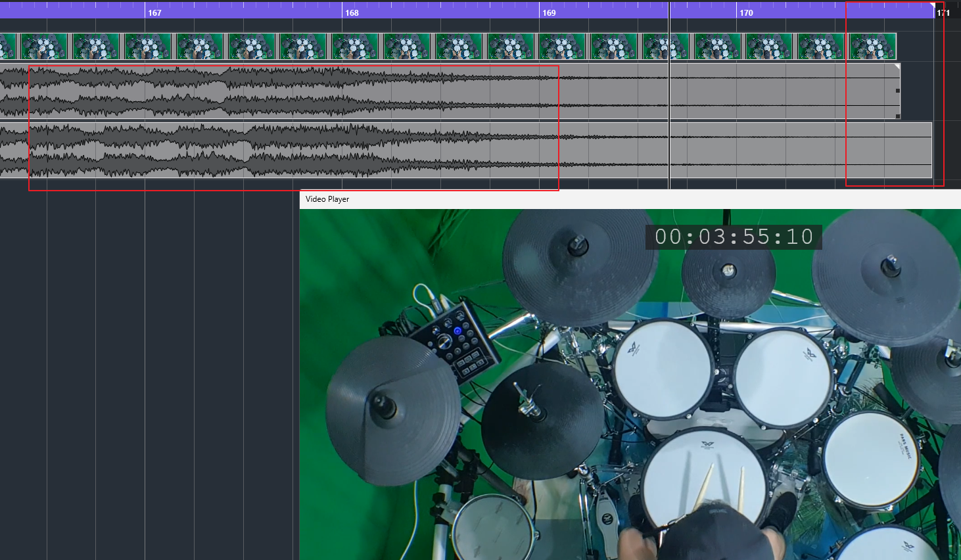Select the upper audio event waveform

[x=450, y=91]
